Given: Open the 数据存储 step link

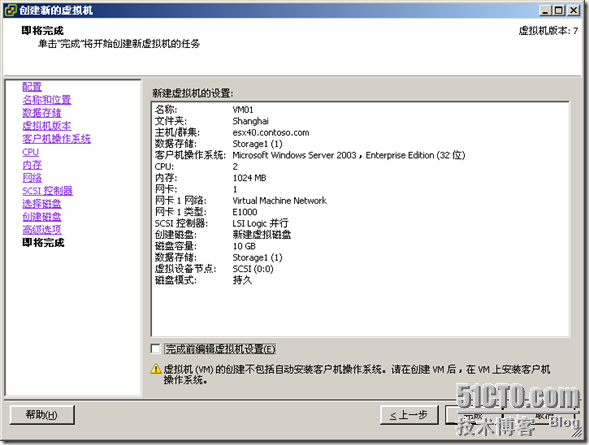Looking at the screenshot, I should (42, 113).
